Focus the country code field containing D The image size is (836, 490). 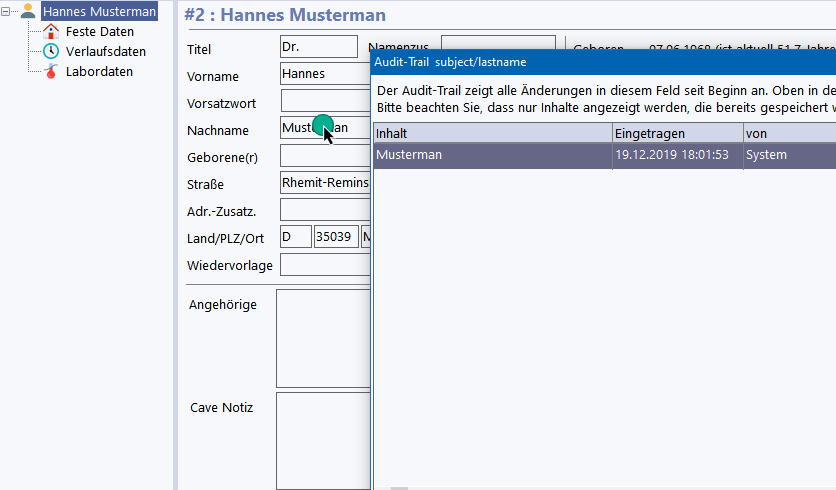click(295, 237)
